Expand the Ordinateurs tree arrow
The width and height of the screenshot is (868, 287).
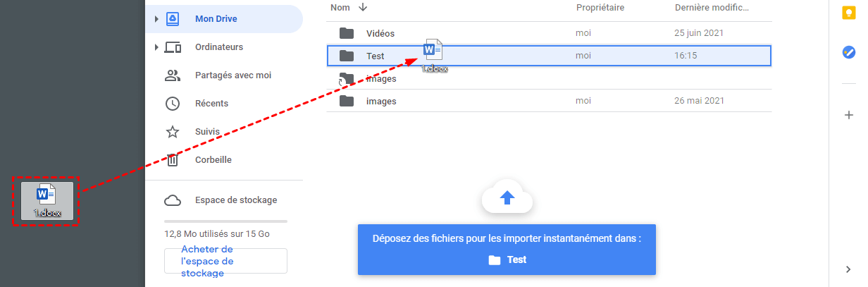click(156, 47)
